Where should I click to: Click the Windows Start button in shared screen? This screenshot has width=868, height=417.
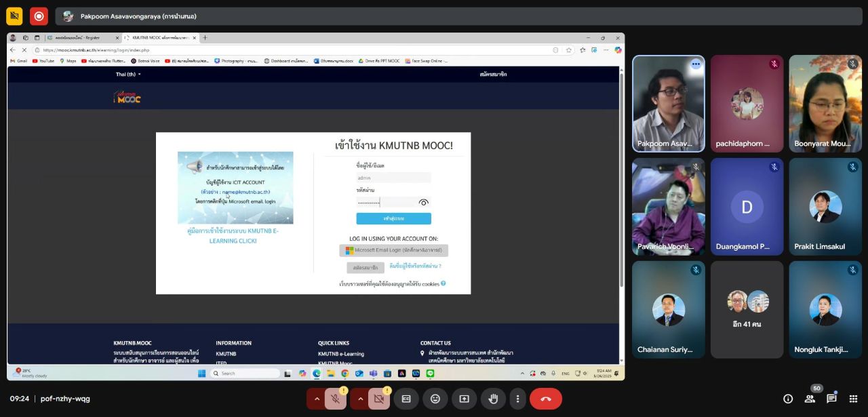click(x=201, y=373)
